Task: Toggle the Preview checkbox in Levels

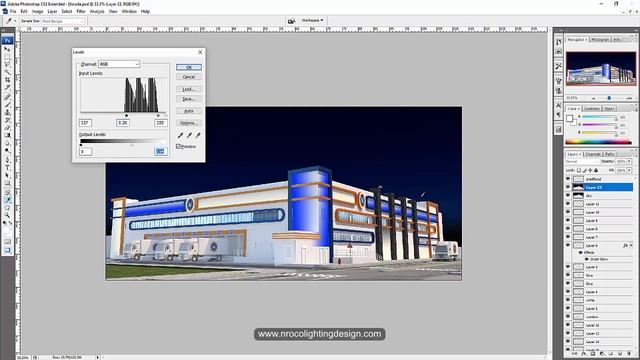Action: pos(178,146)
